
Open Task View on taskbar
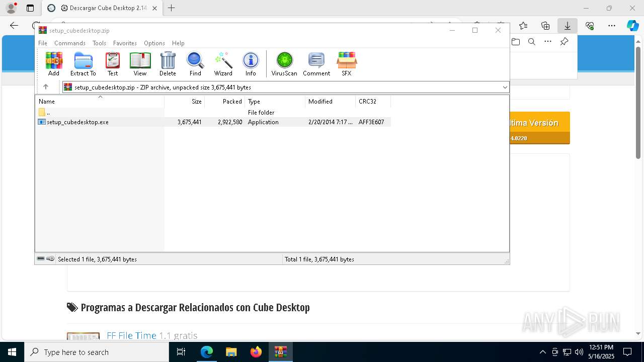[x=182, y=352]
